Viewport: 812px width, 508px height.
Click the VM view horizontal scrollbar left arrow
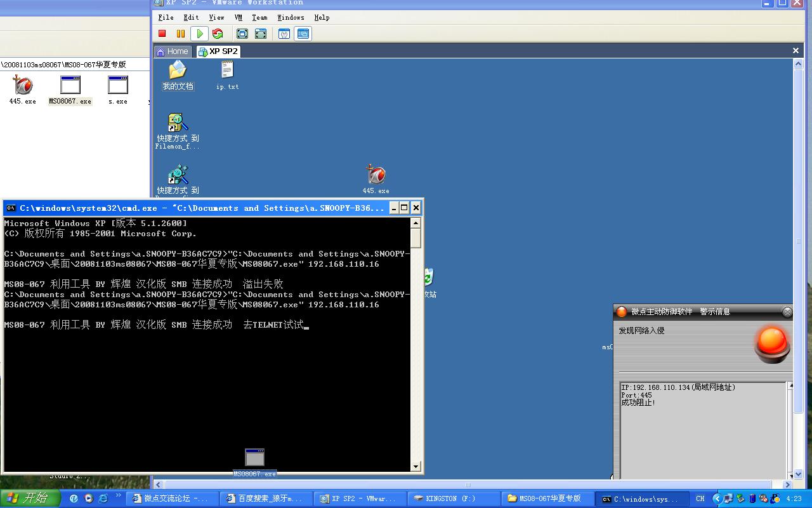point(159,485)
